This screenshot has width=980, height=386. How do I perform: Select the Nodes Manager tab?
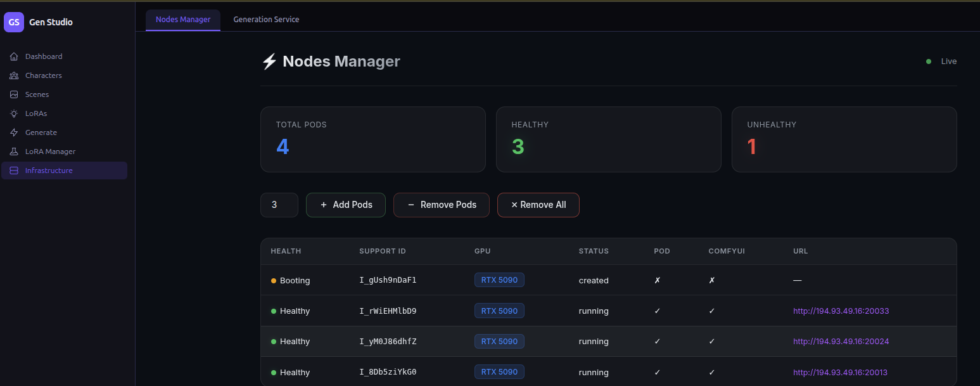point(183,20)
